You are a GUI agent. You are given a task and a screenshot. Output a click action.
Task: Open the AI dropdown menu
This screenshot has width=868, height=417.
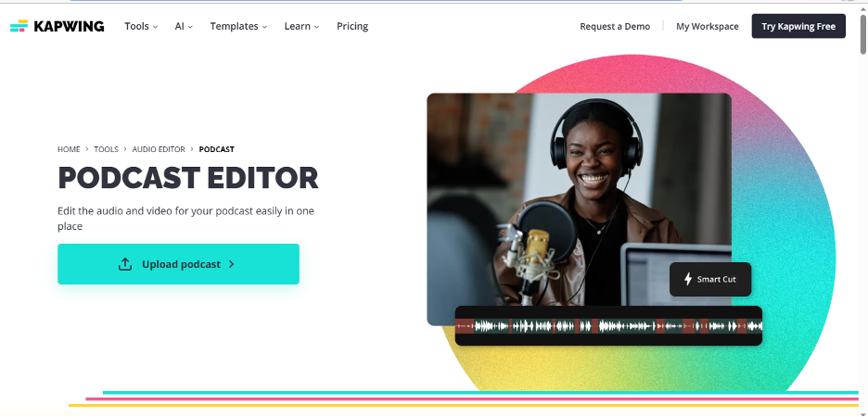click(184, 26)
